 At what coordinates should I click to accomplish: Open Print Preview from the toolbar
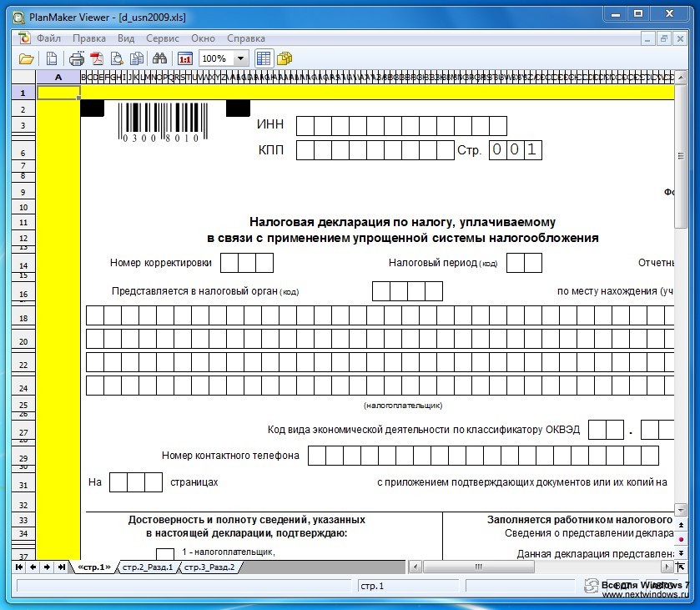(117, 58)
